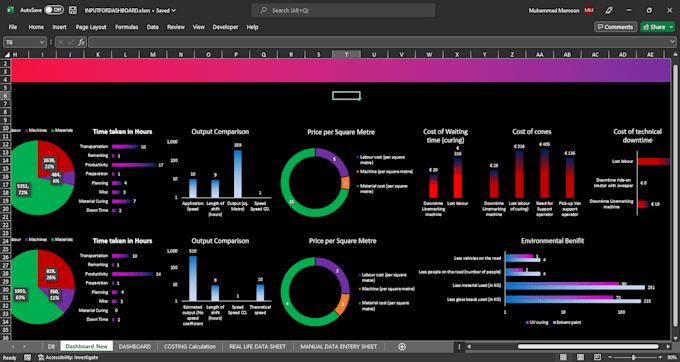Add a new sheet with plus icon

(402, 346)
